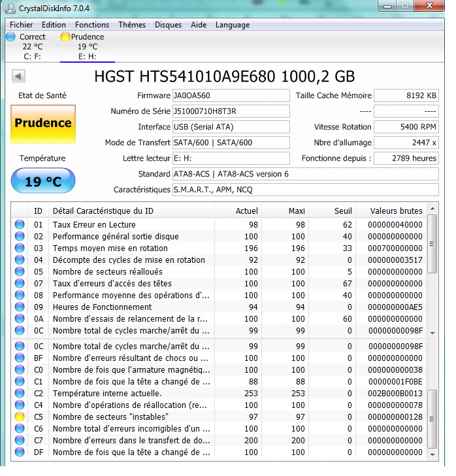Click the ID column header
Image resolution: width=456 pixels, height=476 pixels.
coord(39,211)
